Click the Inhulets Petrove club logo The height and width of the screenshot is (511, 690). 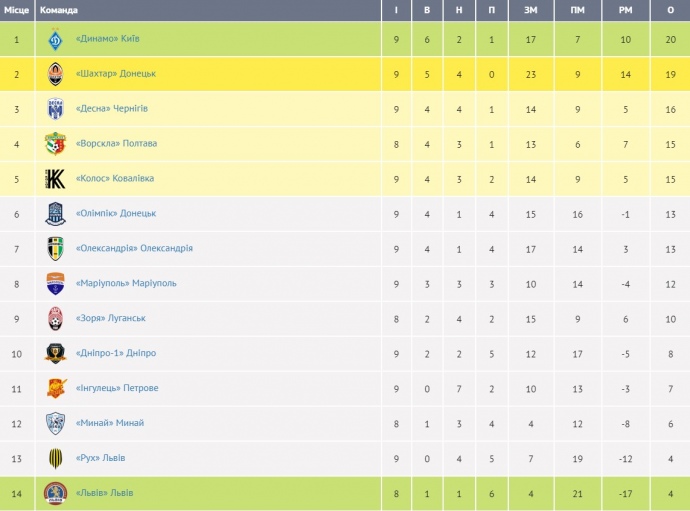point(56,389)
